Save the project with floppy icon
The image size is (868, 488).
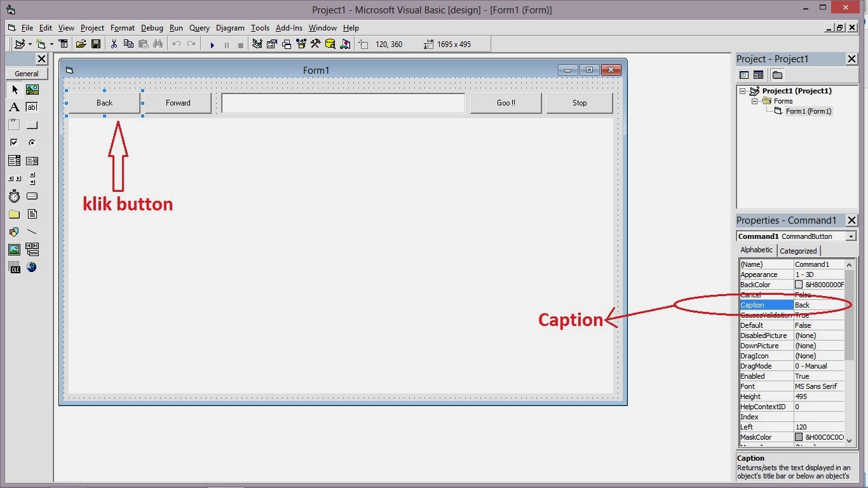95,44
